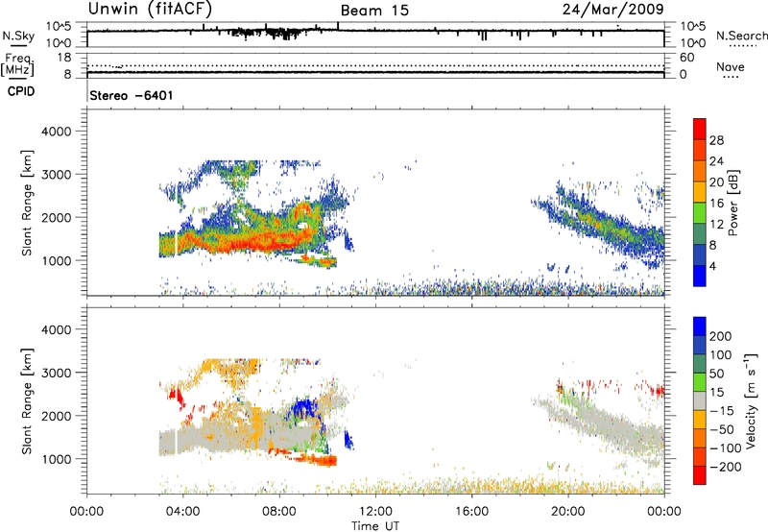Click the 'N.Sky' label
The width and height of the screenshot is (768, 532).
[x=18, y=36]
